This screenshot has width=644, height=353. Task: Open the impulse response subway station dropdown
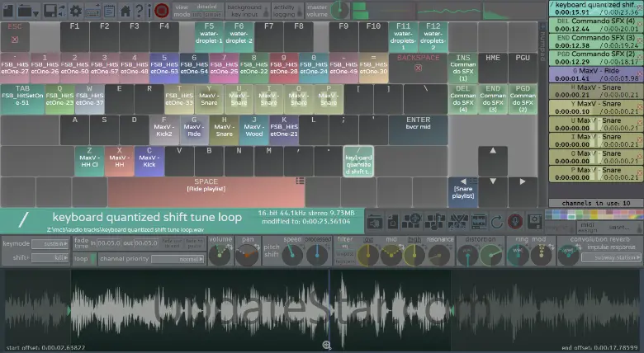pos(611,258)
